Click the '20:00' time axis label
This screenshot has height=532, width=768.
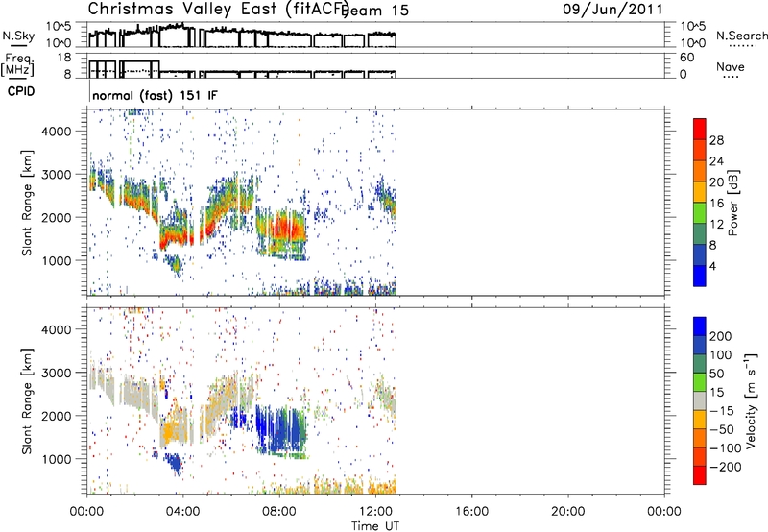click(568, 512)
